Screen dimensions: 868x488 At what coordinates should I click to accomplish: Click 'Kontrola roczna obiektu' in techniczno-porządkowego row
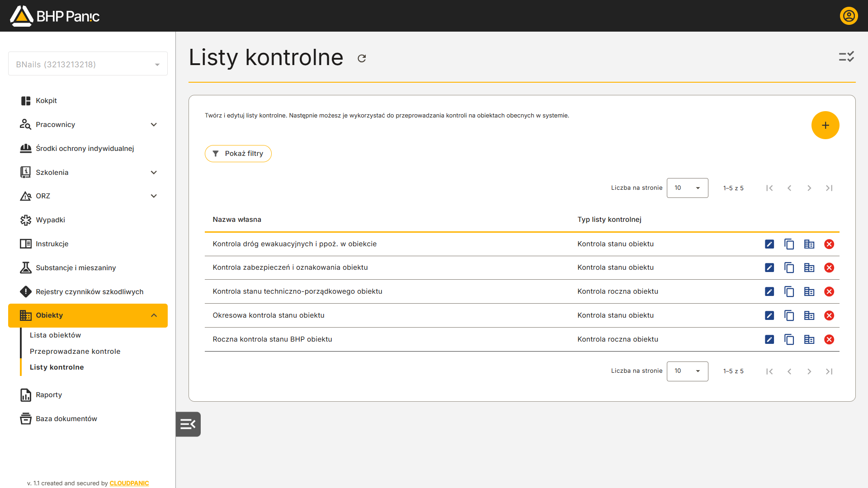pyautogui.click(x=618, y=291)
